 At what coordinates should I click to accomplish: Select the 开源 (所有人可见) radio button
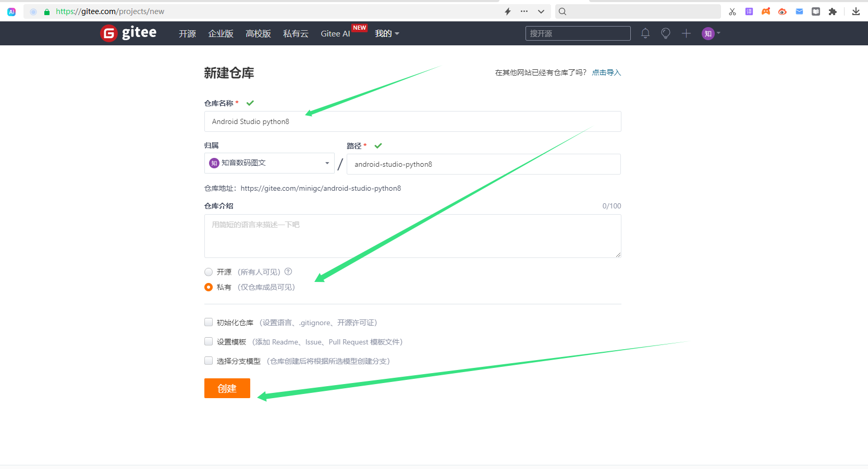coord(209,272)
